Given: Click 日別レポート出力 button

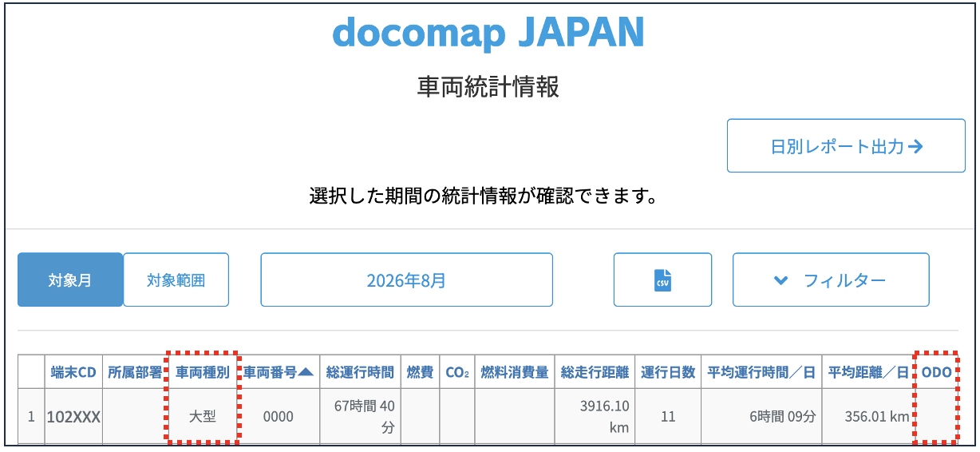Looking at the screenshot, I should [x=846, y=146].
